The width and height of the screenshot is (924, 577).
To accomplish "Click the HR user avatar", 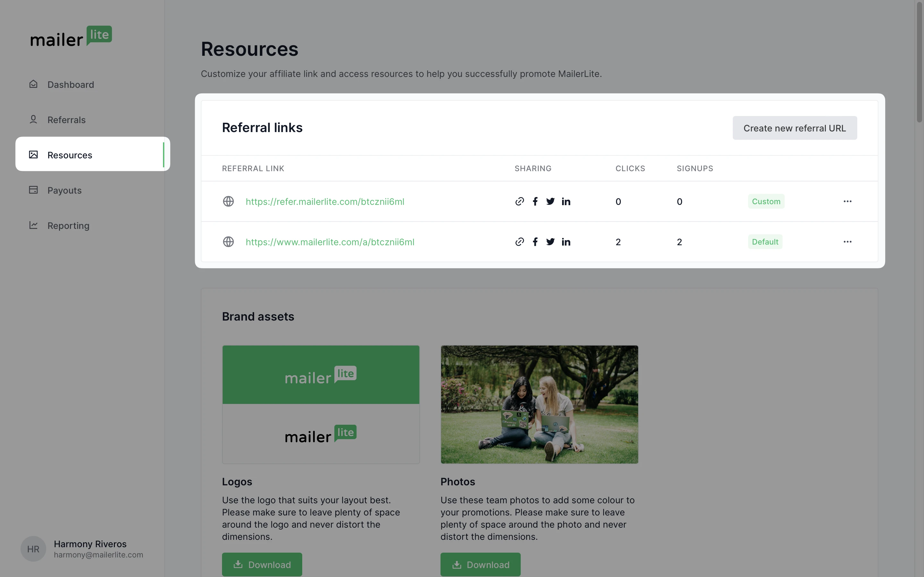I will [x=33, y=549].
